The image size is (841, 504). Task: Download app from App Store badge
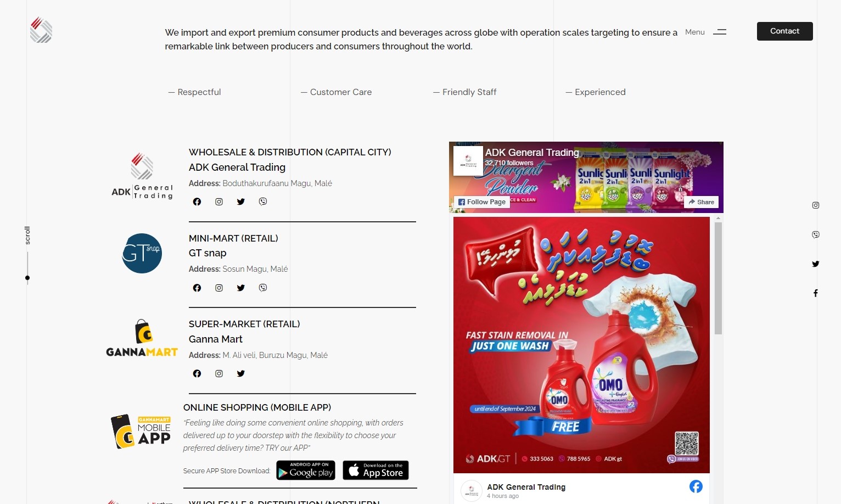(x=376, y=471)
